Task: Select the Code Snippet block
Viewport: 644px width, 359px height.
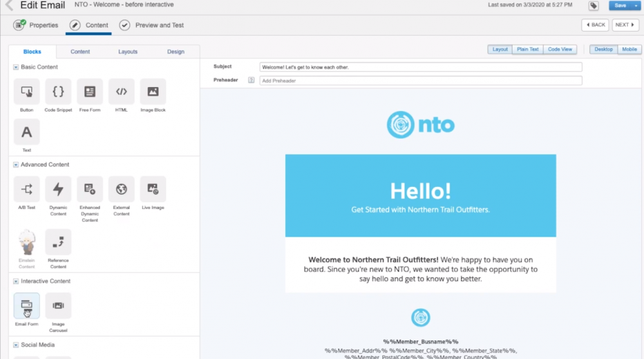Action: (x=59, y=92)
